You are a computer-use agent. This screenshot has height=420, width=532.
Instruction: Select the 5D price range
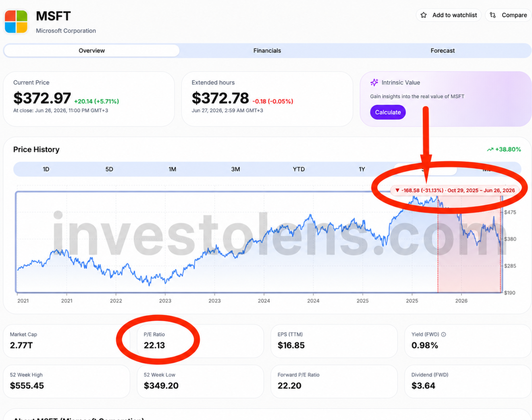[x=109, y=169]
